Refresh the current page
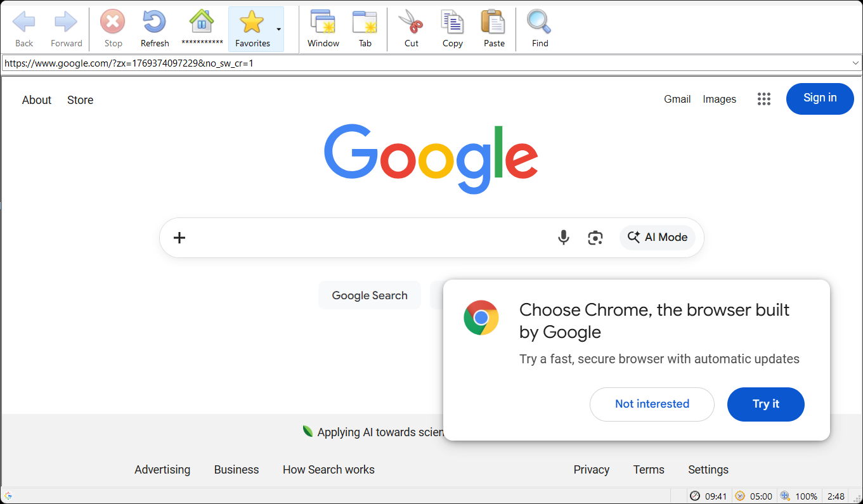The image size is (863, 504). pos(154,21)
